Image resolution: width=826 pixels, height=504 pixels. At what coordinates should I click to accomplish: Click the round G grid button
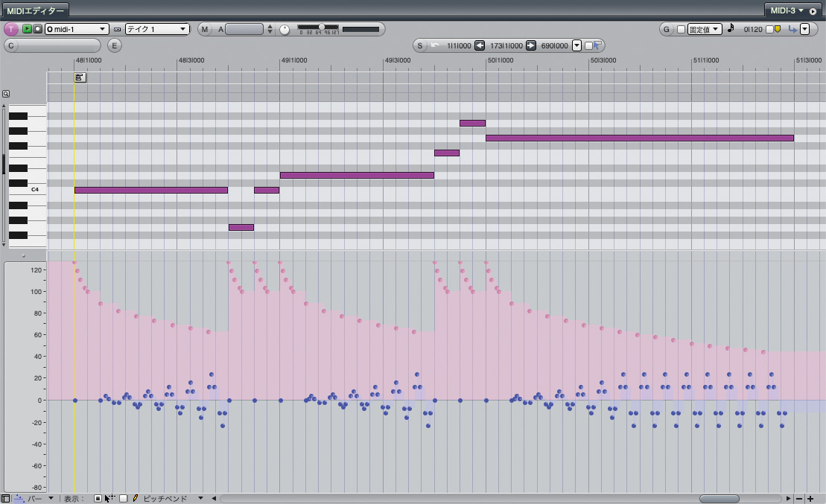pos(666,30)
